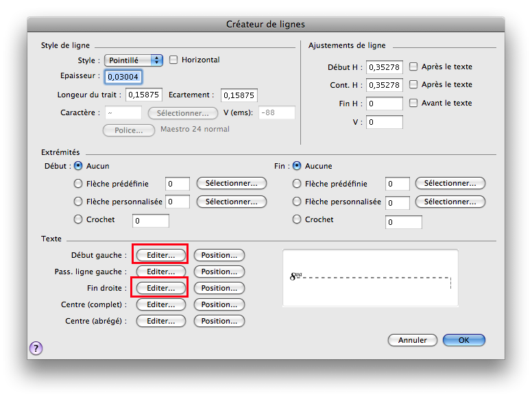
Task: Check Après le texte for Début H
Action: click(x=413, y=67)
